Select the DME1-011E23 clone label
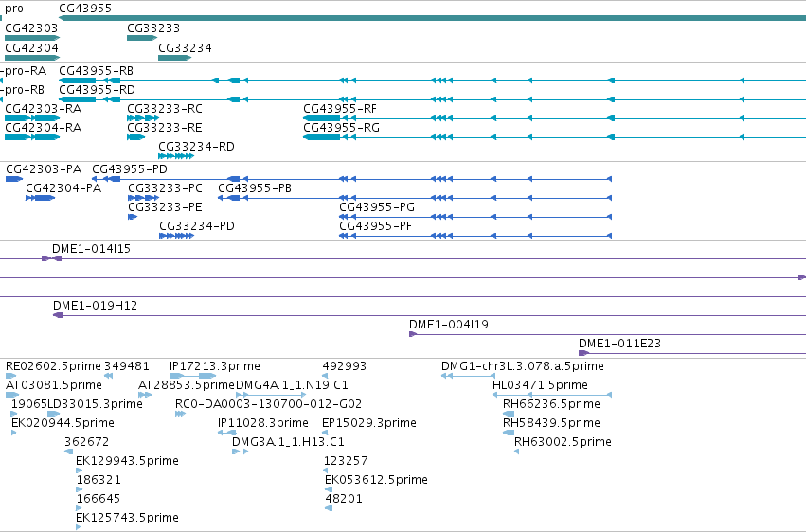Screen dimensions: 806x532 coord(619,344)
